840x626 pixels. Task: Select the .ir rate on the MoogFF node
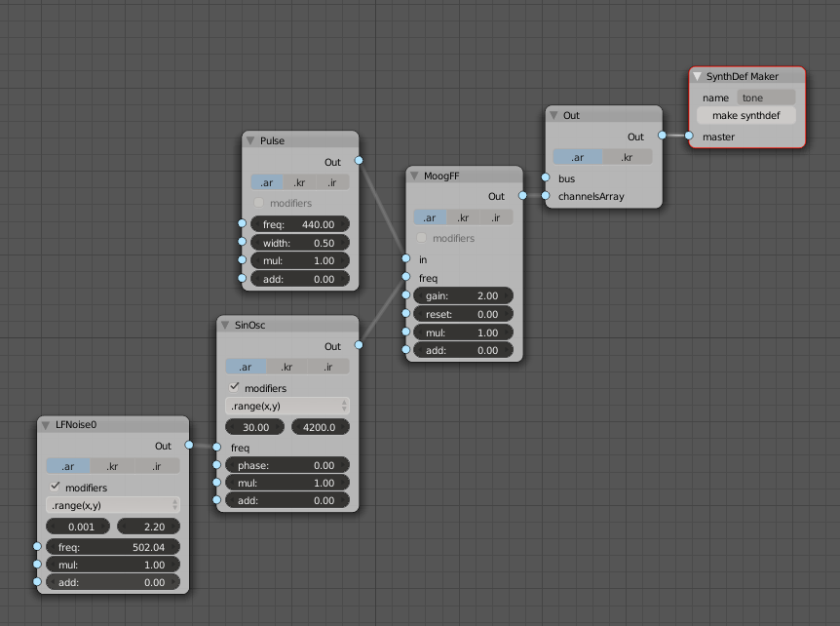[496, 217]
